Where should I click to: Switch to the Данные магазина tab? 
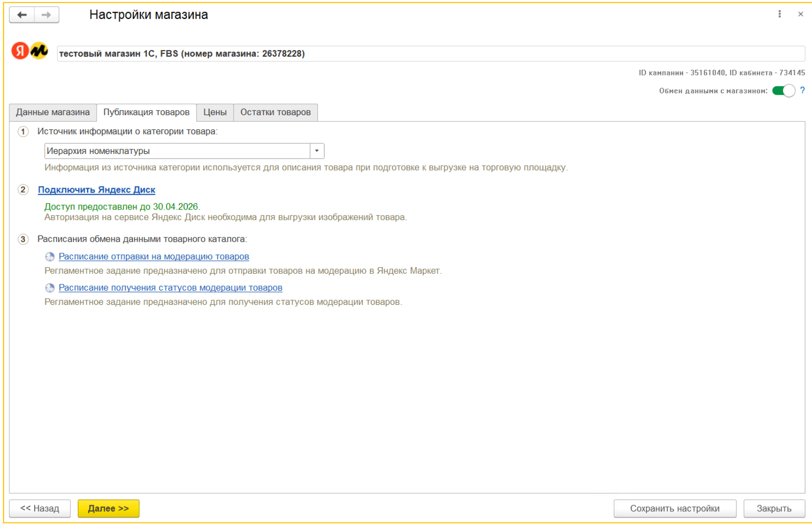53,112
